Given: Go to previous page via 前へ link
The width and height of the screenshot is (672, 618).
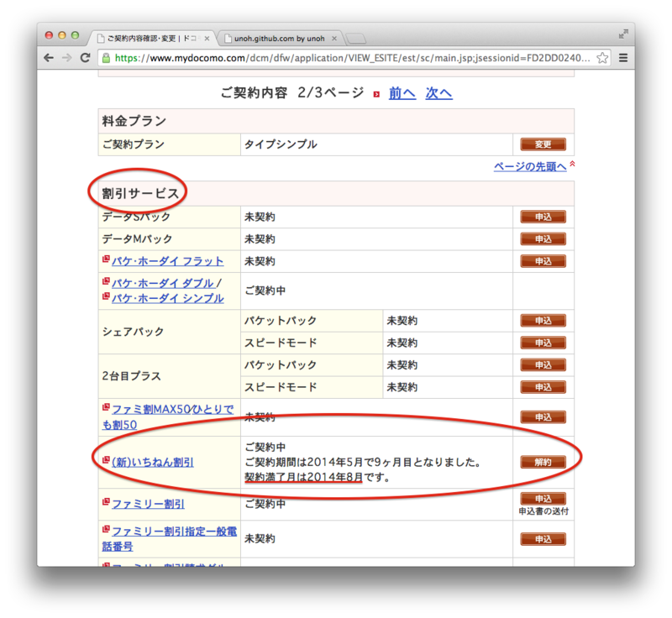Looking at the screenshot, I should click(x=402, y=93).
